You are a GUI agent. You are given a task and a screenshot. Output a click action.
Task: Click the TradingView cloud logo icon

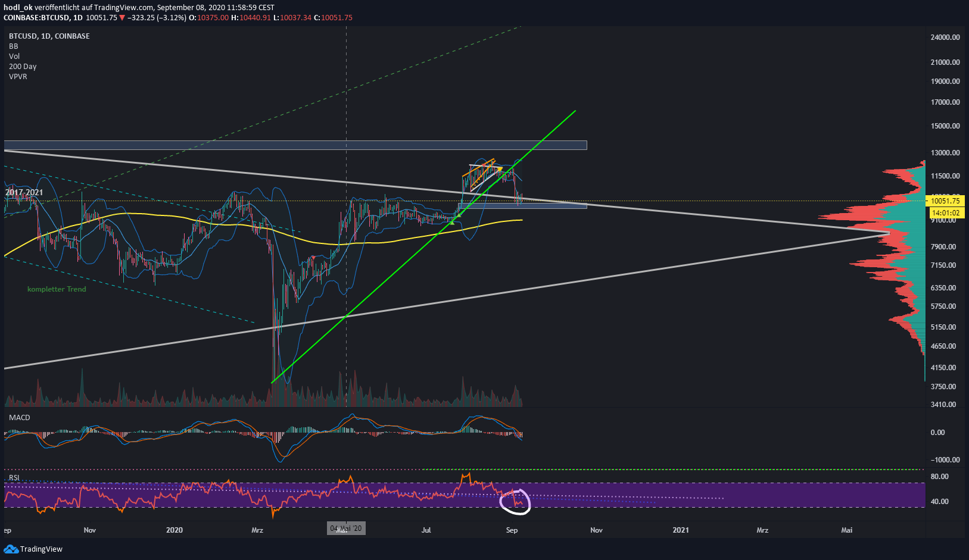tap(11, 549)
